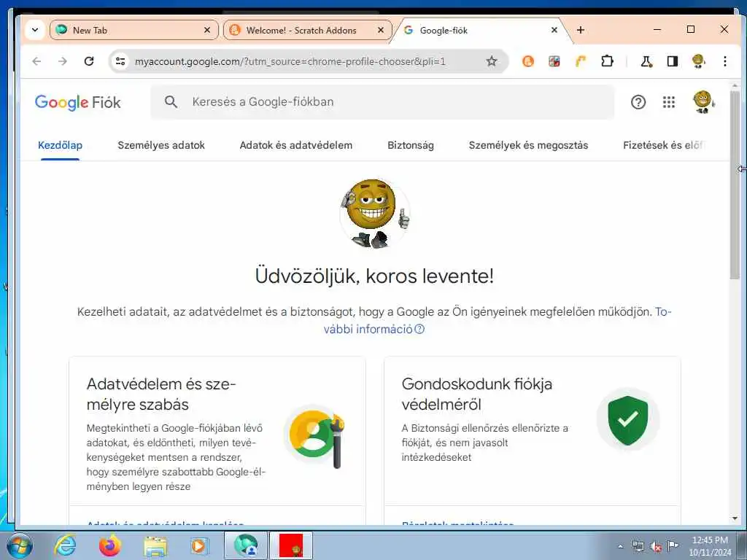
Task: Open Chrome three-dot menu
Action: click(724, 61)
